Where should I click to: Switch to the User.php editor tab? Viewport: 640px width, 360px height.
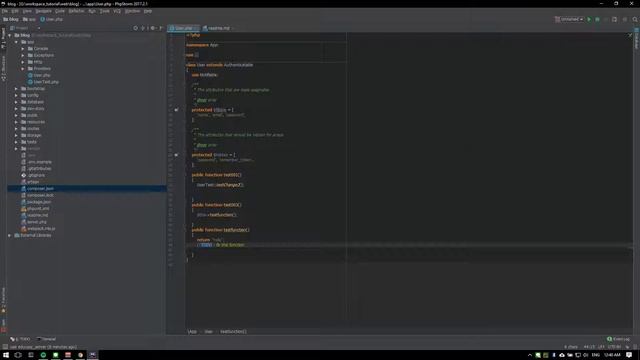(x=183, y=28)
